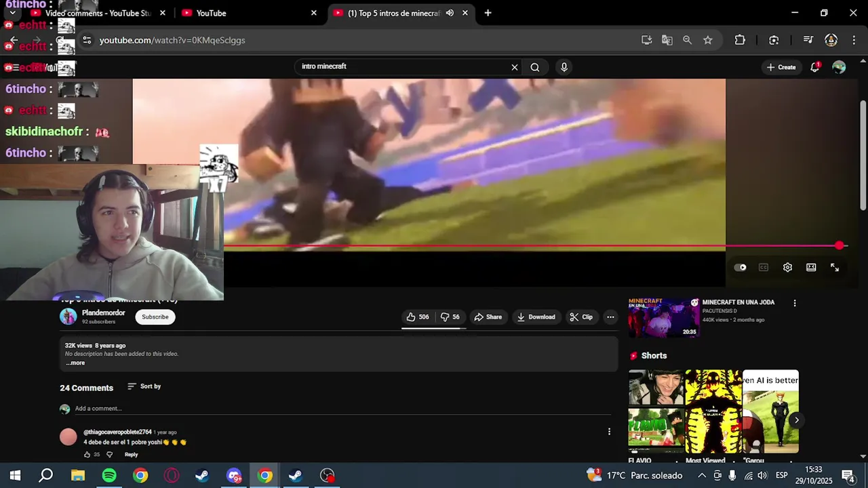Open the tab search dropdown arrow
This screenshot has width=868, height=488.
point(12,13)
